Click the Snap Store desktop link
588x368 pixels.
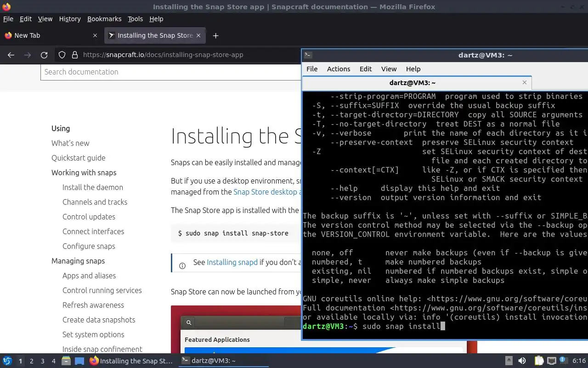pyautogui.click(x=267, y=192)
